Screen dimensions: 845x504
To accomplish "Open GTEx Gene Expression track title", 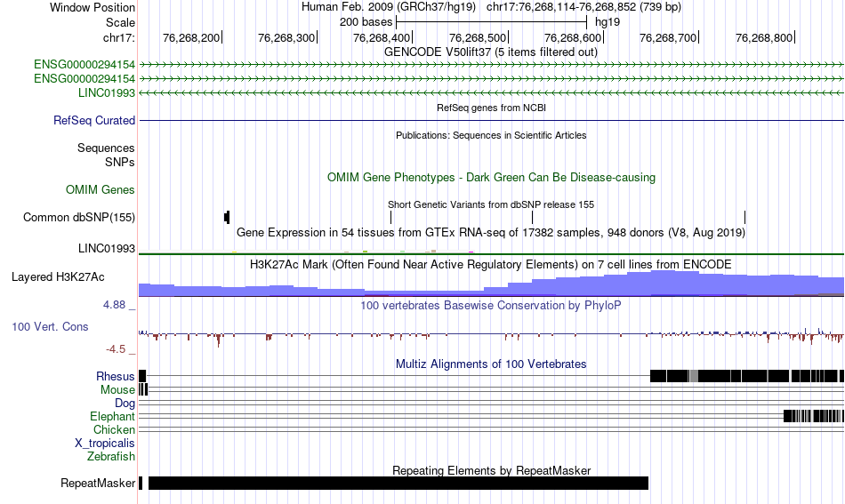I will click(x=491, y=233).
